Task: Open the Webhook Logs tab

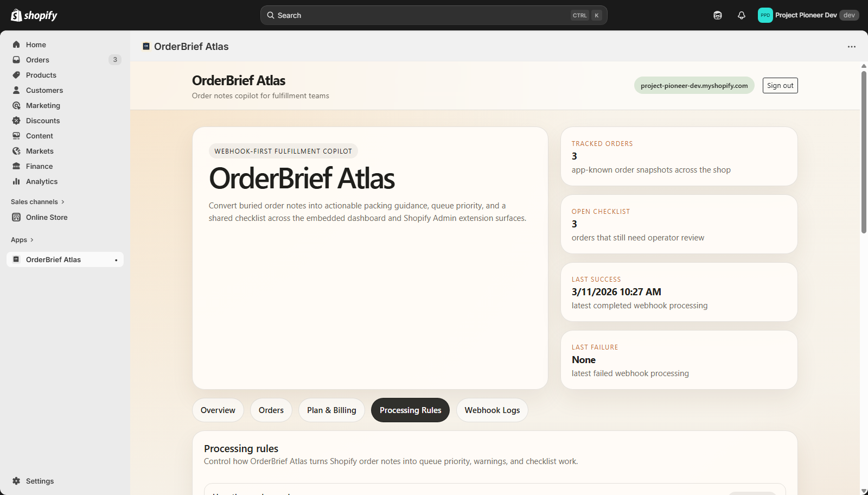Action: click(492, 410)
